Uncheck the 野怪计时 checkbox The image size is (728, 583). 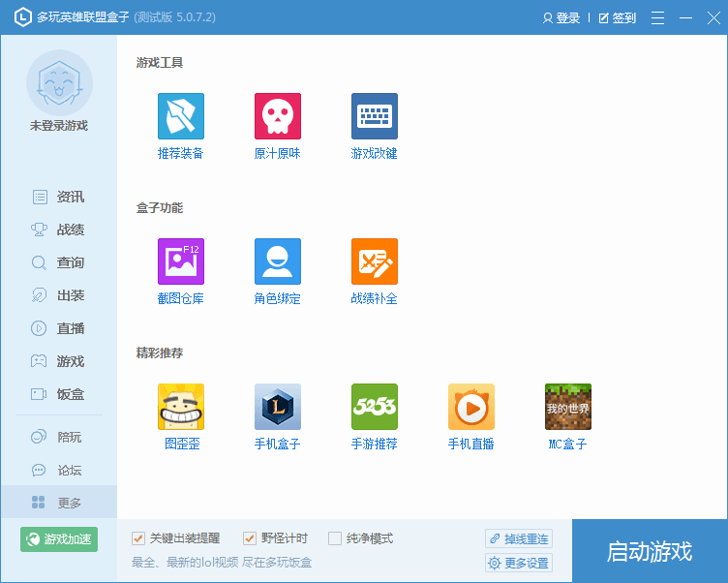pos(250,538)
